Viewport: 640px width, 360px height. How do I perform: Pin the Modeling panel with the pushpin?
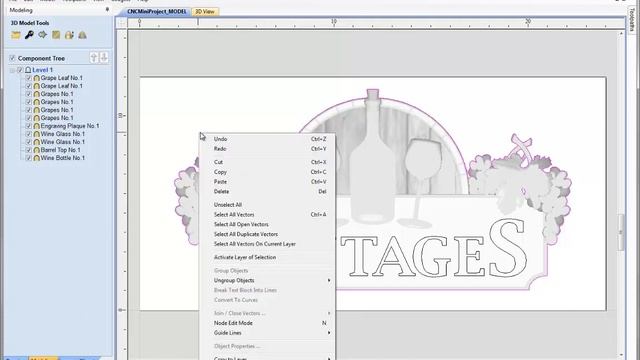(x=107, y=9)
